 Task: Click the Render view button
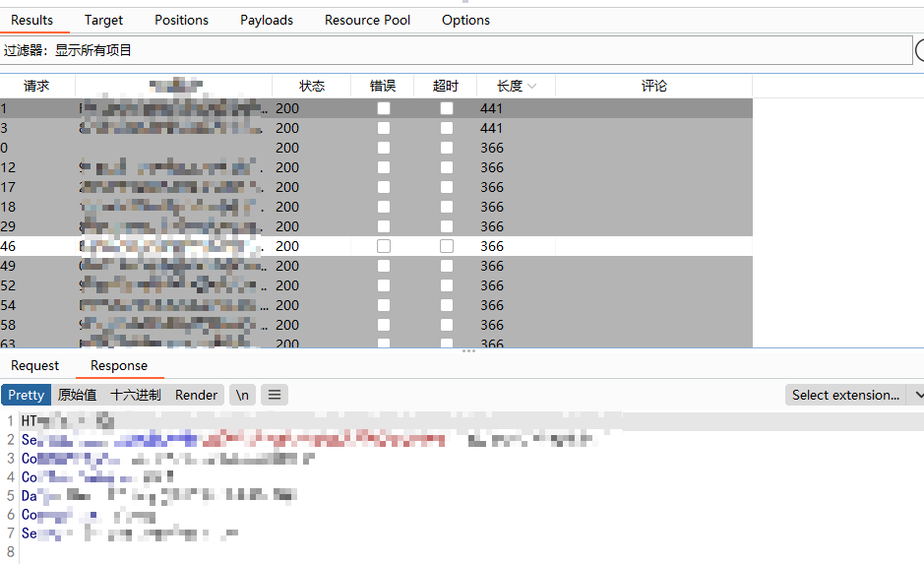(x=197, y=395)
